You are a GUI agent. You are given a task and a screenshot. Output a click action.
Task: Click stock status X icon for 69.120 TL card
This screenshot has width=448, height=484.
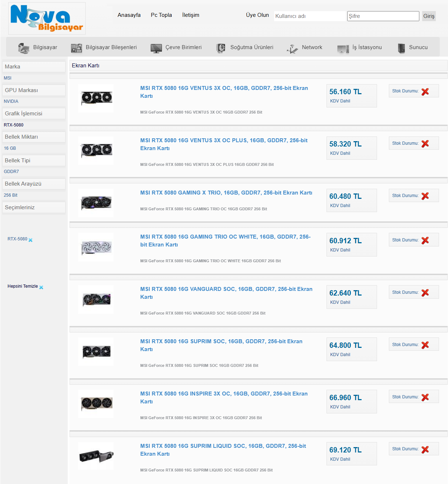coord(425,450)
